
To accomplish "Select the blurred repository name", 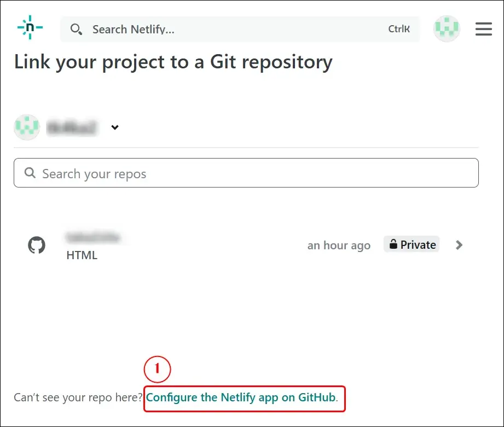I will tap(92, 237).
